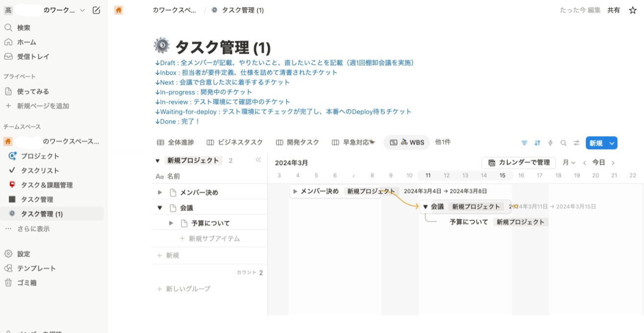This screenshot has width=644, height=333.
Task: Open the sort options via the arrows icon
Action: pyautogui.click(x=536, y=143)
